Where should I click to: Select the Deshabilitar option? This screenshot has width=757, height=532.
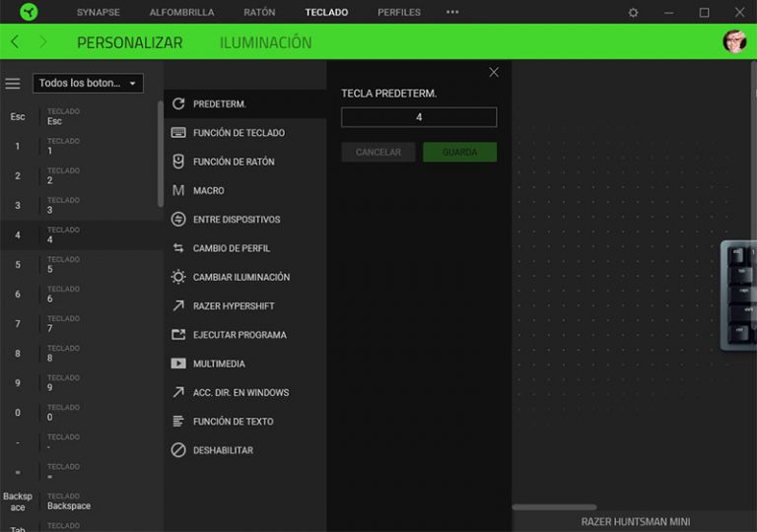245,450
